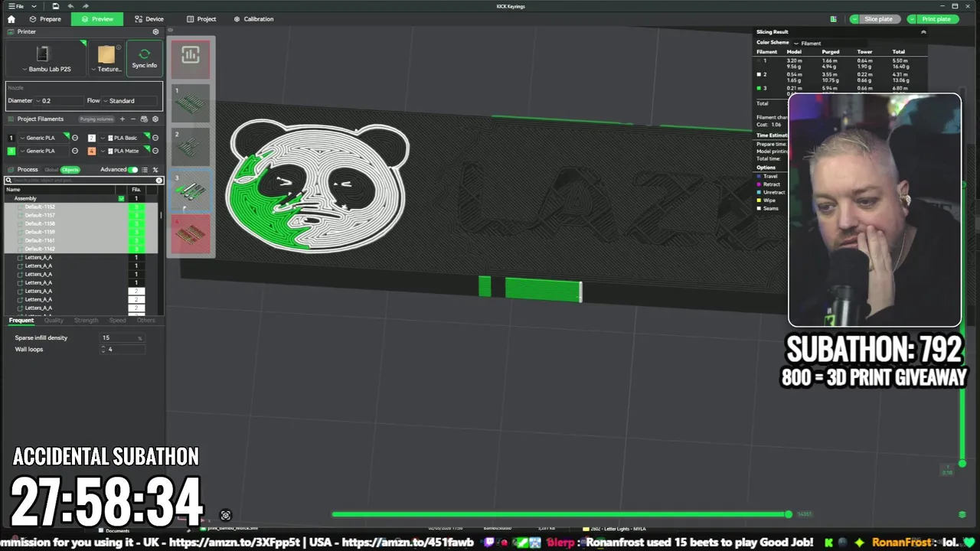Open the Slice plate dropdown arrow
Viewport: 980px width, 551px height.
(854, 19)
